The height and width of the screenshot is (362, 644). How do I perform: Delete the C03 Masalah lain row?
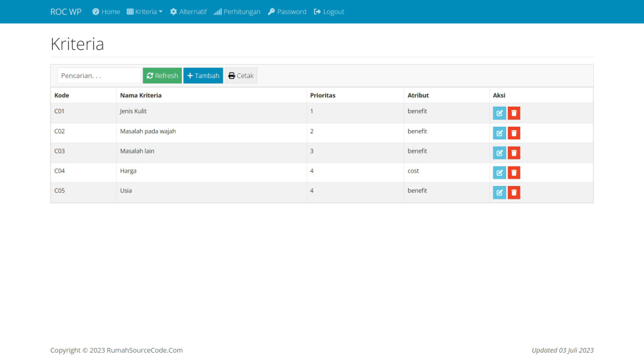coord(514,153)
